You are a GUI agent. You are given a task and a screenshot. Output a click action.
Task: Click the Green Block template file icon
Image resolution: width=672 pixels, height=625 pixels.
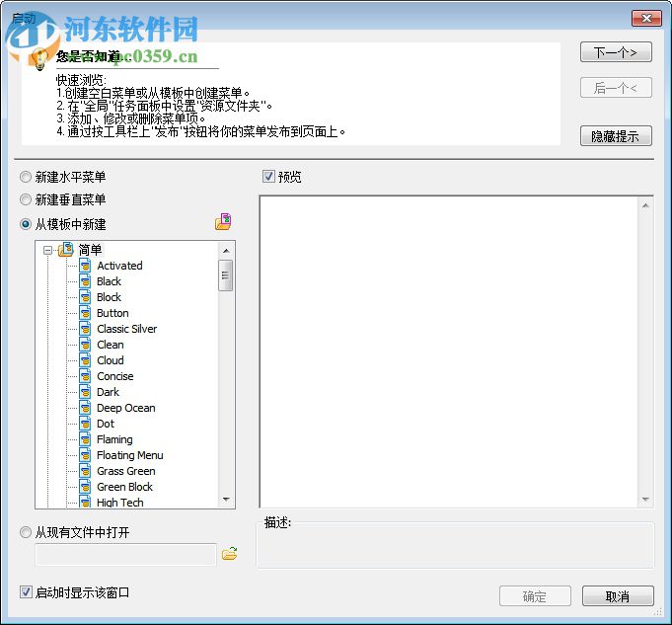[85, 487]
